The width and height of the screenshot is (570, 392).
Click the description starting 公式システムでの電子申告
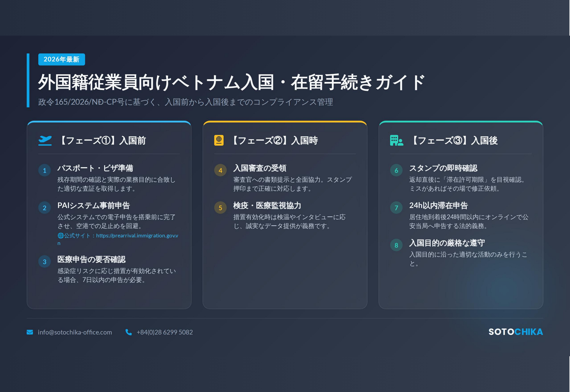[116, 222]
